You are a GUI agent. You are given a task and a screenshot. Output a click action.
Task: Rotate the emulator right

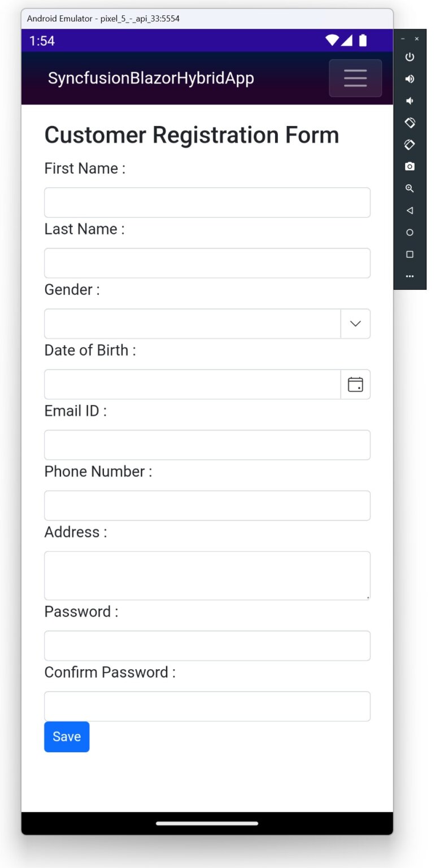(410, 144)
